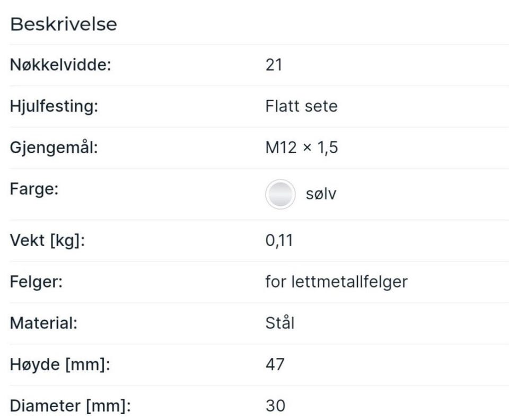Image resolution: width=509 pixels, height=420 pixels.
Task: Click the weight value 0,11
Action: click(x=279, y=241)
